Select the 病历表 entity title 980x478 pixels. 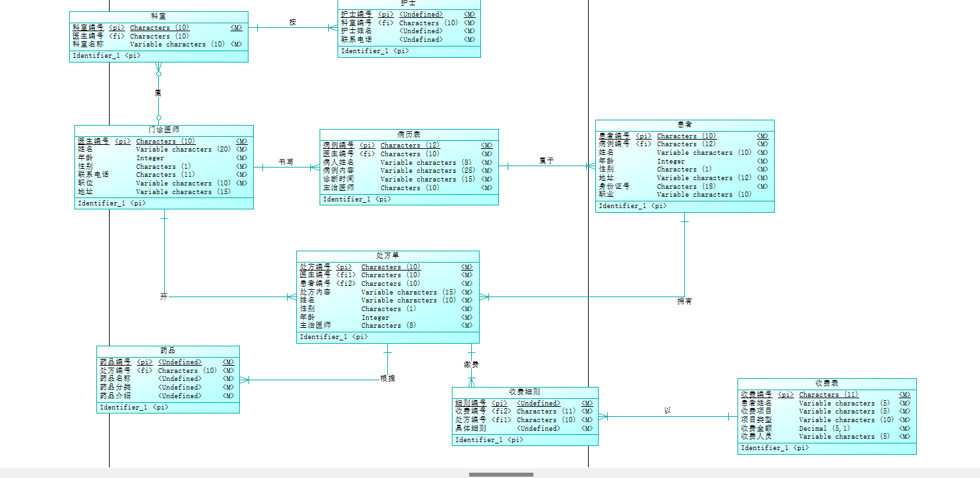(409, 134)
